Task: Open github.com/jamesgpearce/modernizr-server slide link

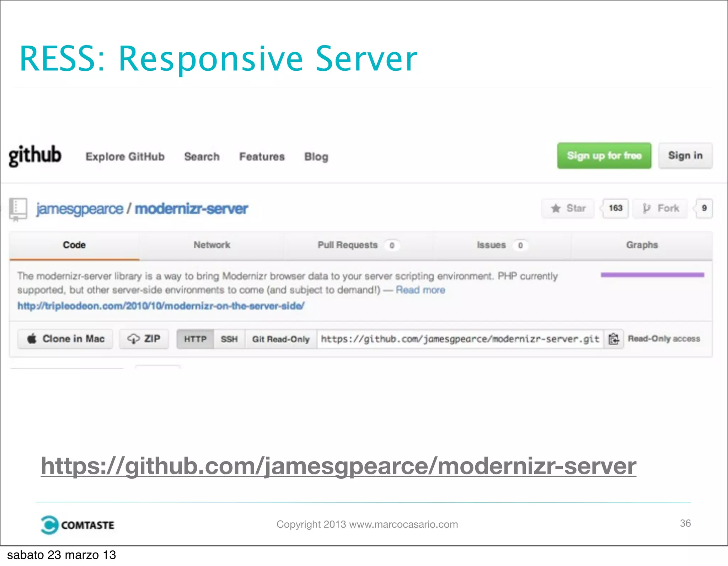Action: click(338, 466)
